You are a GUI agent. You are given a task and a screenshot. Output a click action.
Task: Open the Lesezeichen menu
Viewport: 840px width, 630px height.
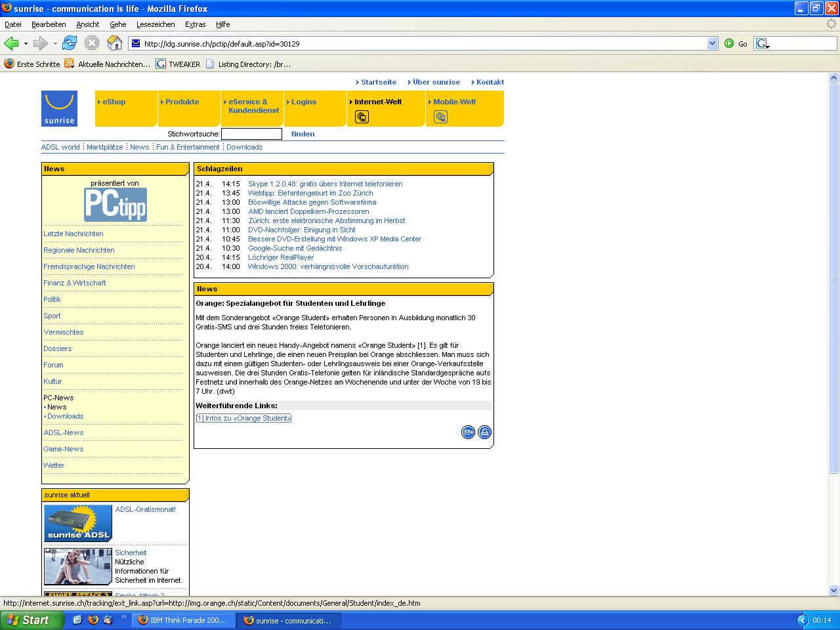point(156,24)
